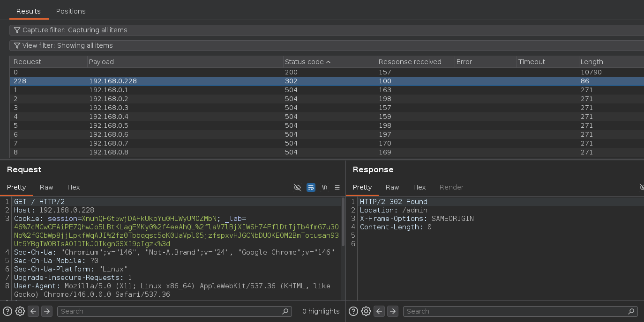Expand the View filter bar
This screenshot has width=644, height=322.
67,45
